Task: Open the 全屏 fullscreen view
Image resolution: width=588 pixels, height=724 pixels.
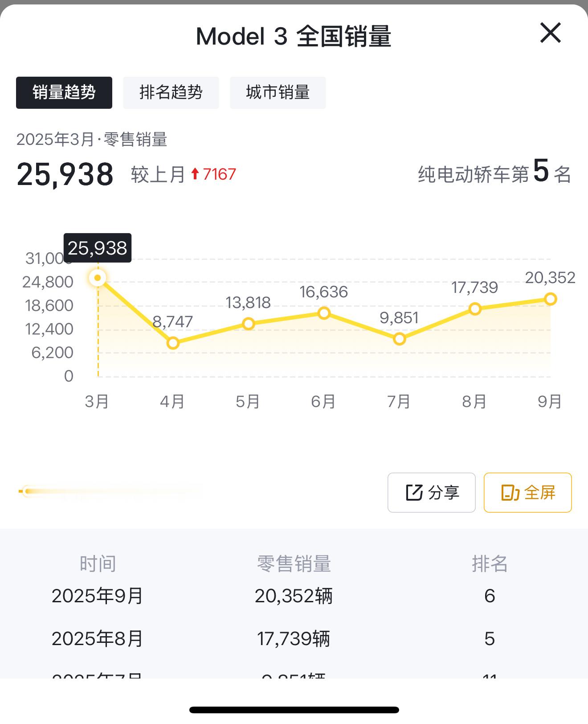Action: point(528,493)
